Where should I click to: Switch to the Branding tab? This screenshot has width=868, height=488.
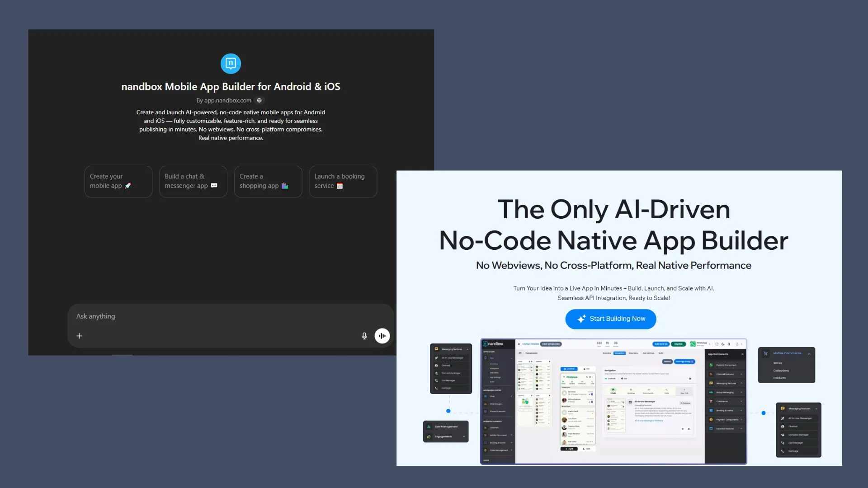(607, 353)
